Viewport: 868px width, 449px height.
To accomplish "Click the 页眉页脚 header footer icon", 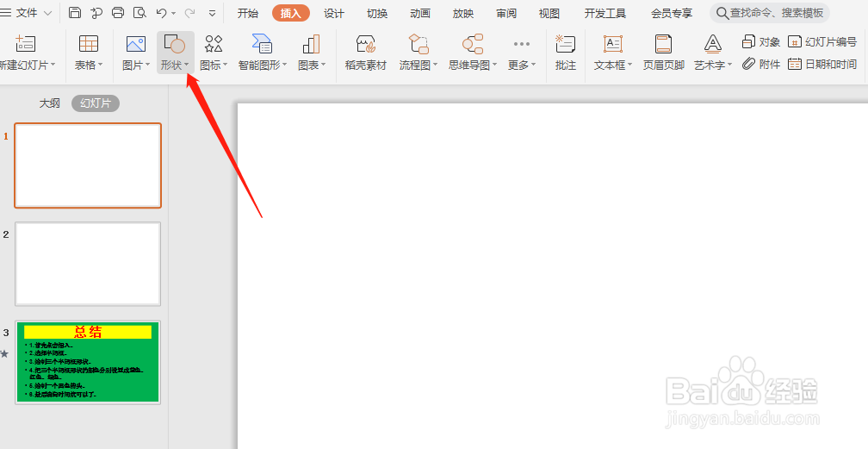I will tap(663, 44).
